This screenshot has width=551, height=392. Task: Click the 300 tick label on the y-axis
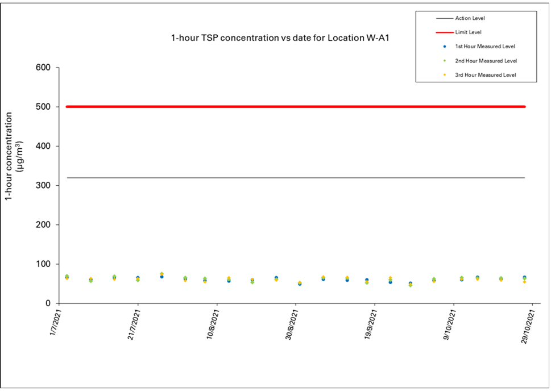pyautogui.click(x=43, y=186)
